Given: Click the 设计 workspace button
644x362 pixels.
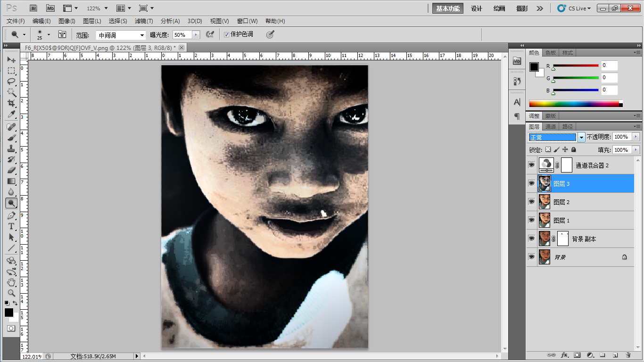Looking at the screenshot, I should (477, 8).
